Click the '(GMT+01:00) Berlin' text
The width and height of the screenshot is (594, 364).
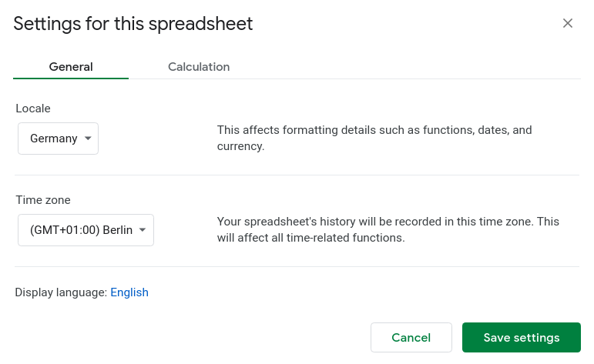coord(81,230)
